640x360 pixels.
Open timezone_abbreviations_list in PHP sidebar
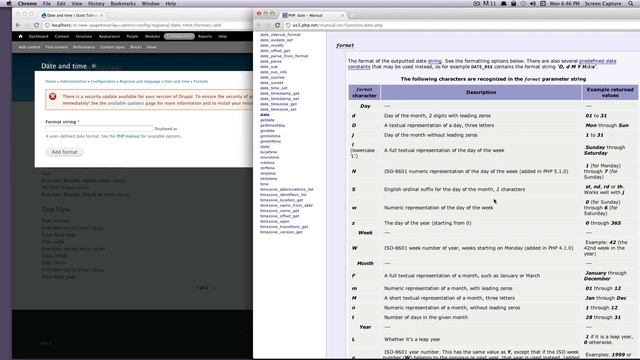pos(287,189)
